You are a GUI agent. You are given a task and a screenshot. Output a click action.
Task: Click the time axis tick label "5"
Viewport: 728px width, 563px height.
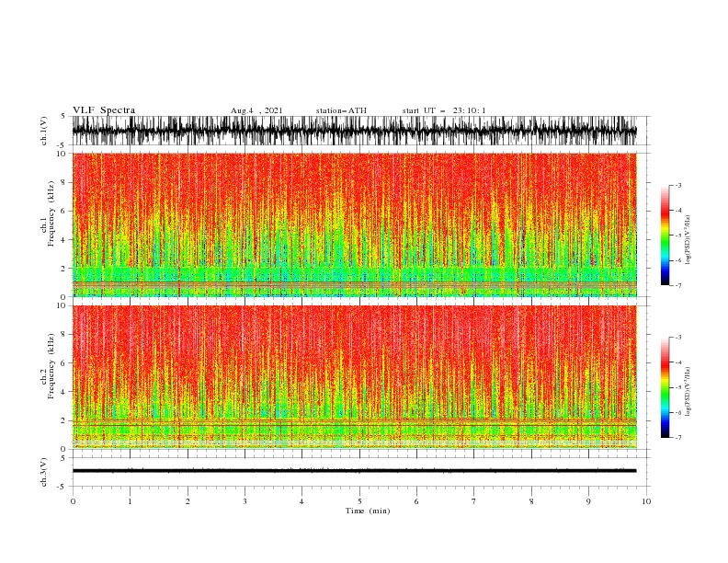(359, 501)
